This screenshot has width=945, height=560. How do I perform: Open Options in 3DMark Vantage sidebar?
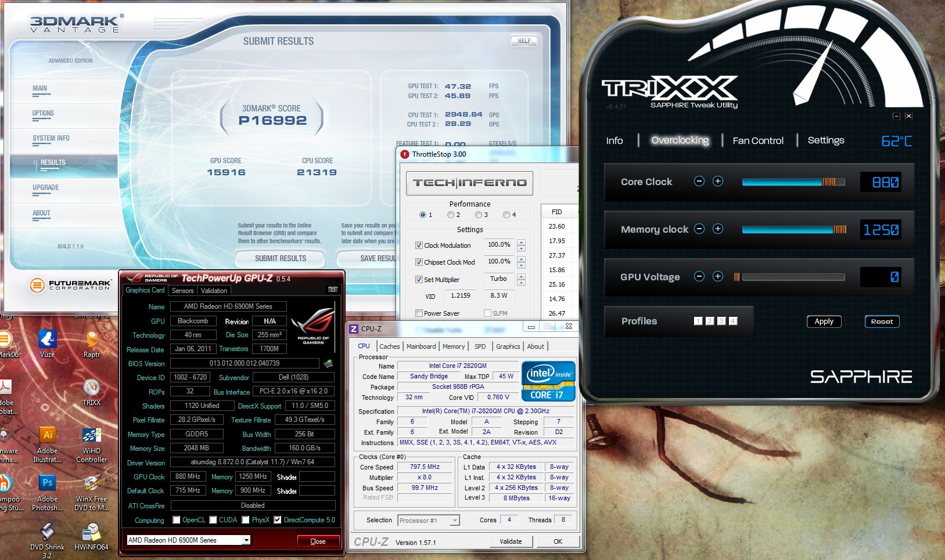point(43,114)
